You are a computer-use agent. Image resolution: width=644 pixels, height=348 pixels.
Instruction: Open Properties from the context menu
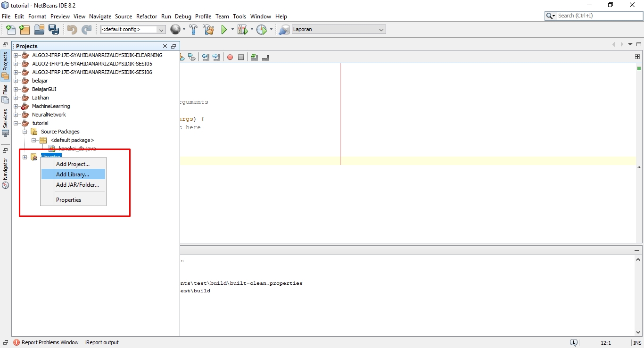(x=69, y=199)
